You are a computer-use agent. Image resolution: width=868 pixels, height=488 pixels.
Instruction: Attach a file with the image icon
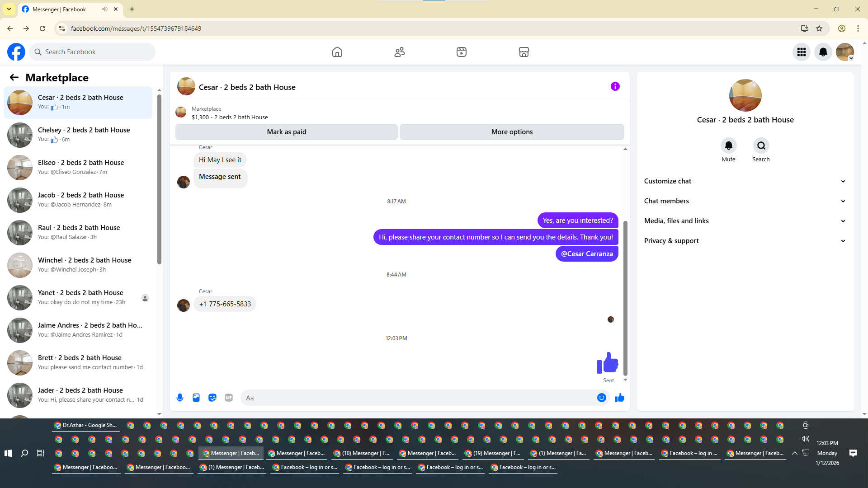pos(196,398)
